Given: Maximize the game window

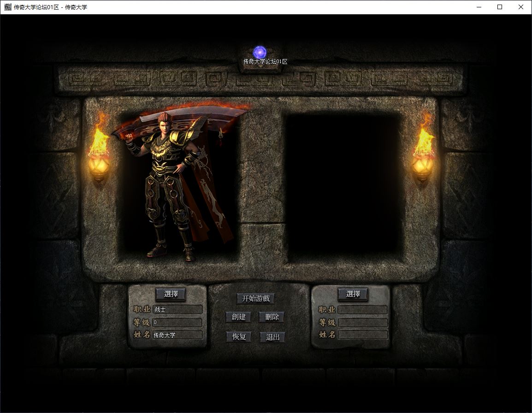Looking at the screenshot, I should click(x=500, y=7).
